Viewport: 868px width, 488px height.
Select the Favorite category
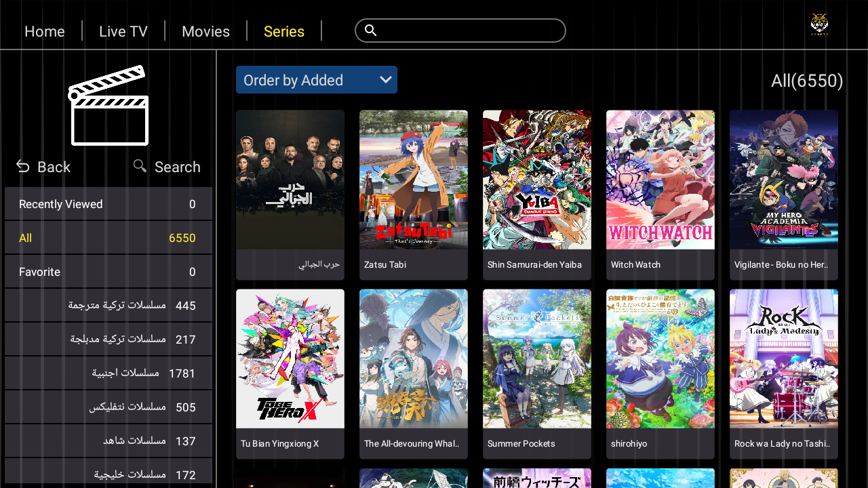[x=108, y=272]
